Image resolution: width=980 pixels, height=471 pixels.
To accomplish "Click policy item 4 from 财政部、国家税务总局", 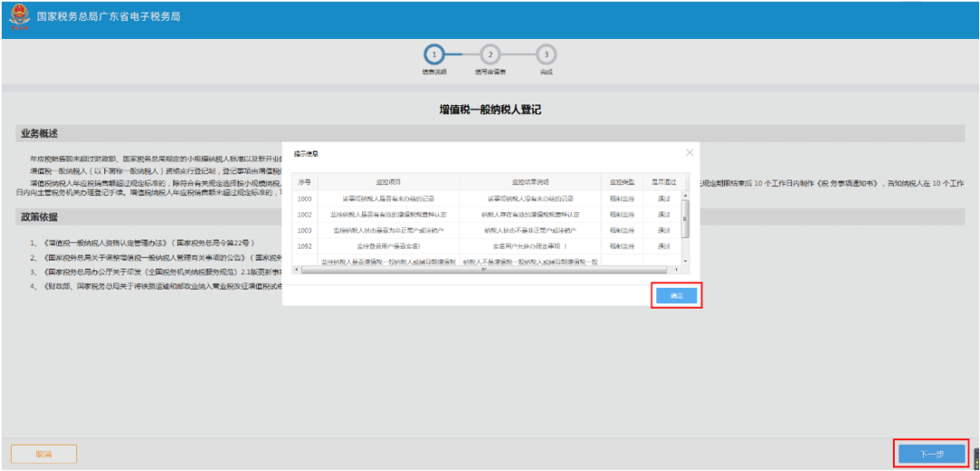I will (156, 287).
